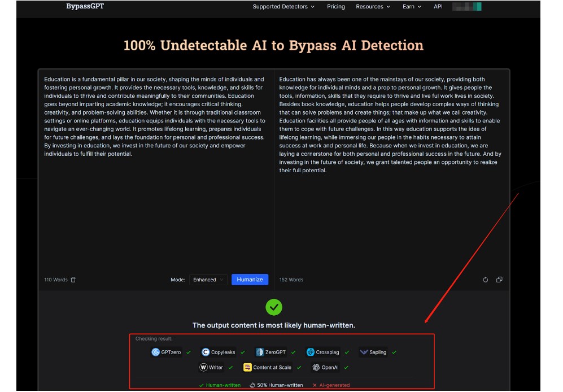Screen dimensions: 563x392
Task: Click the 50% Human-written legend label
Action: (x=280, y=385)
